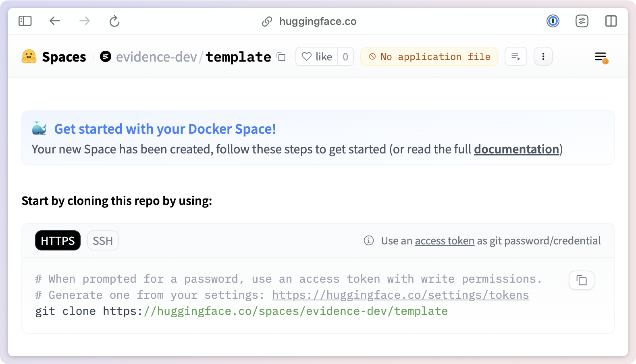Click the git clone command line text

241,311
